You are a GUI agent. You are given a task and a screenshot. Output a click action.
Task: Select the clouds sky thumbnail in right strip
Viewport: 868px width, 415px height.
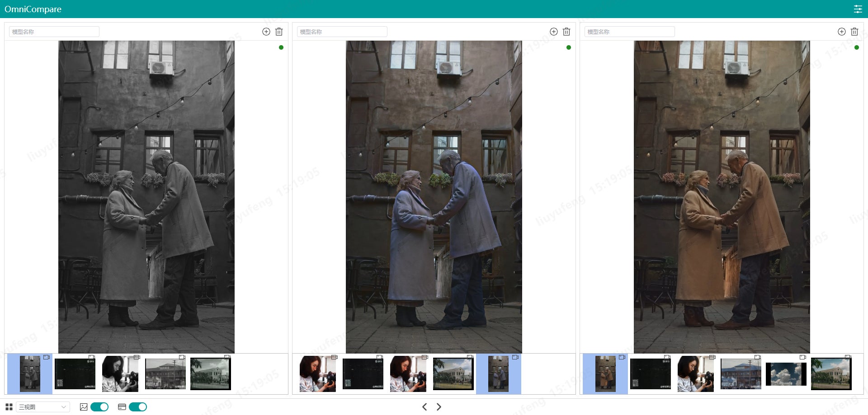[x=786, y=374]
